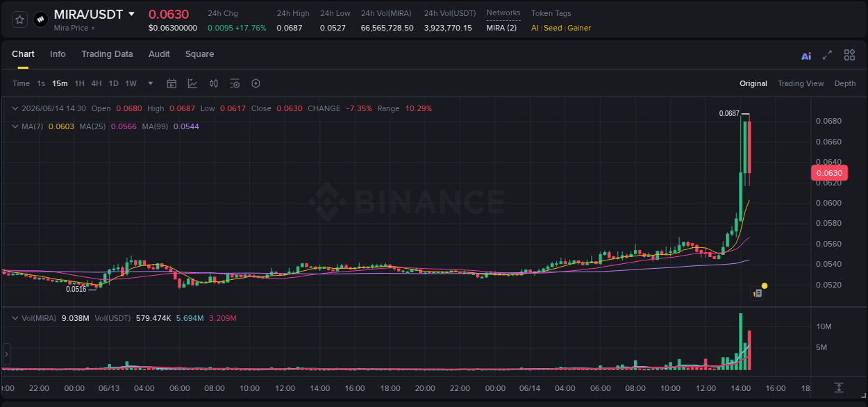Screen dimensions: 868x407
Task: Switch to the Chart tab
Action: pyautogui.click(x=23, y=54)
